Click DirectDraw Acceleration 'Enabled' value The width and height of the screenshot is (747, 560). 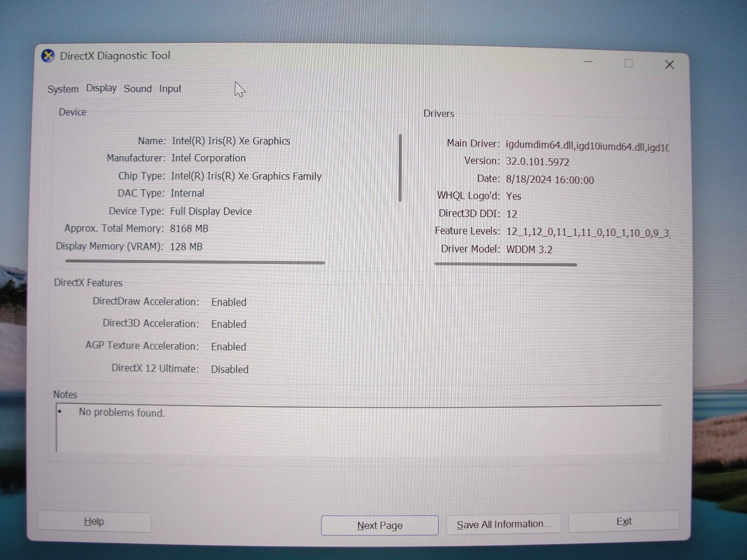tap(229, 302)
